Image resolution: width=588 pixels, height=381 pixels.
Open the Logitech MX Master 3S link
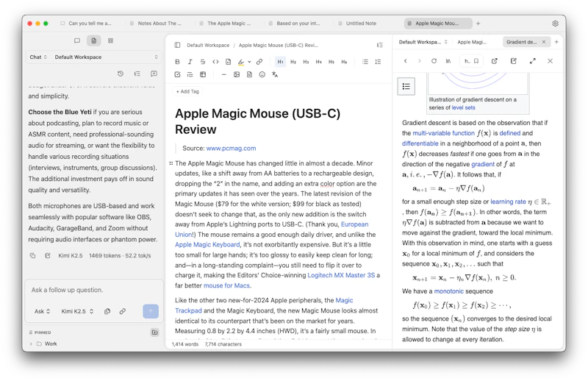click(x=341, y=275)
